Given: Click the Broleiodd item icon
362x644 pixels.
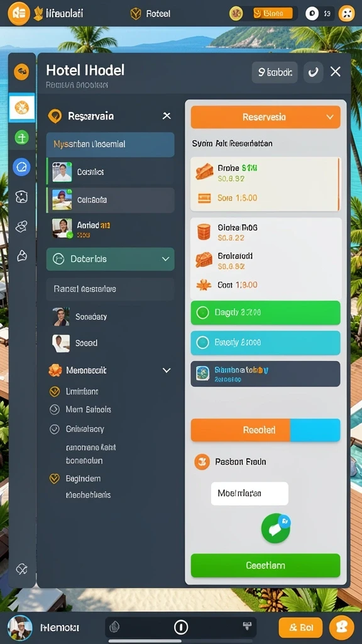Looking at the screenshot, I should [204, 260].
